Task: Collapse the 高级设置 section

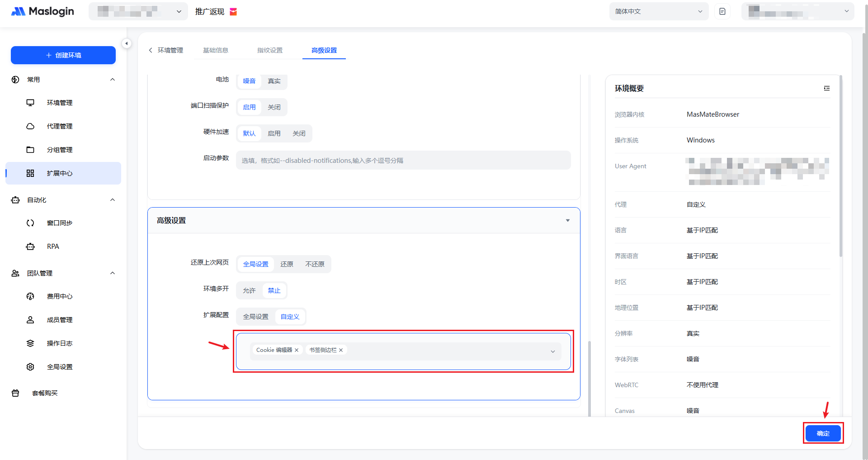Action: click(x=567, y=221)
